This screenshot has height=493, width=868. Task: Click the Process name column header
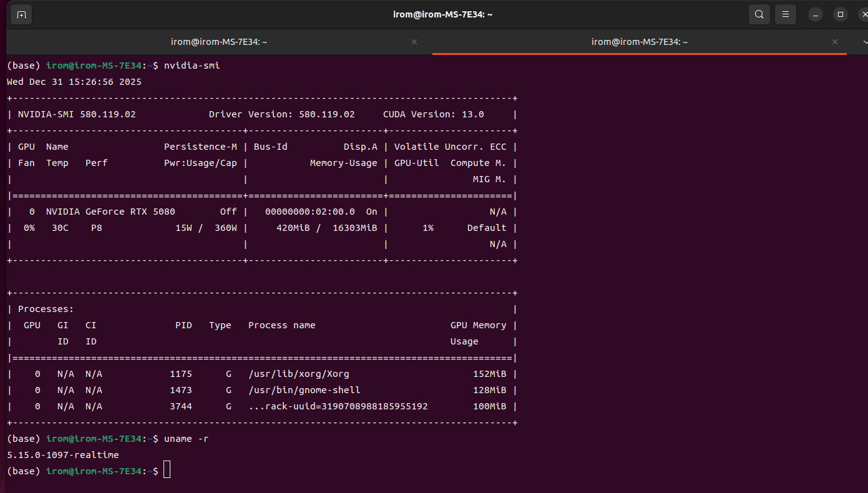pyautogui.click(x=282, y=325)
